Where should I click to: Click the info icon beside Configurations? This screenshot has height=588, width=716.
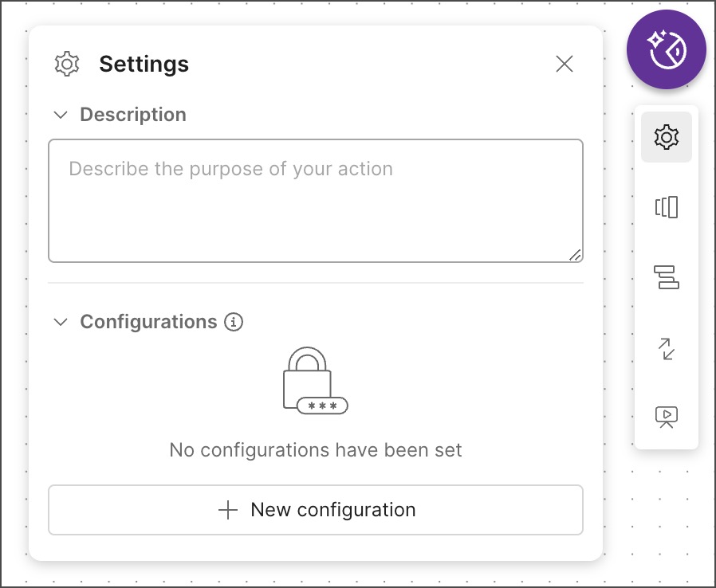(x=234, y=322)
